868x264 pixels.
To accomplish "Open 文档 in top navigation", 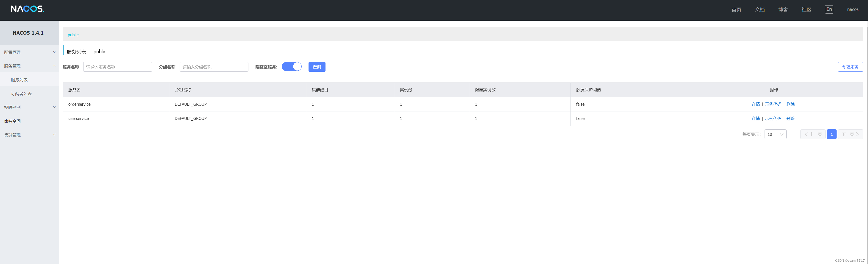I will (x=759, y=9).
